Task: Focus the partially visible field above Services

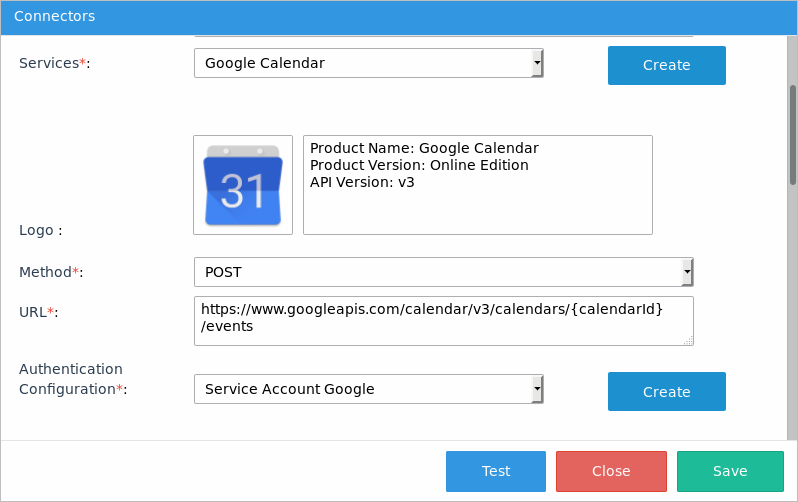Action: [443, 36]
